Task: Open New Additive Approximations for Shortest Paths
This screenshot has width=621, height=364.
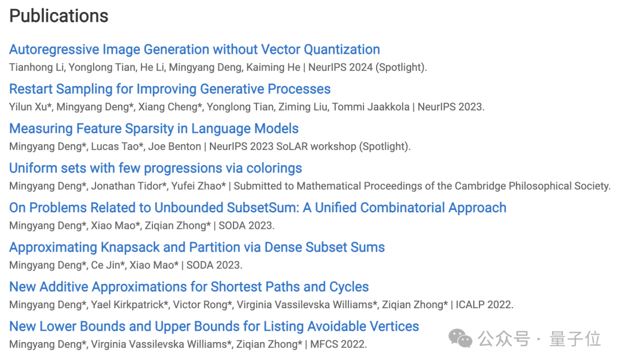Action: [189, 287]
